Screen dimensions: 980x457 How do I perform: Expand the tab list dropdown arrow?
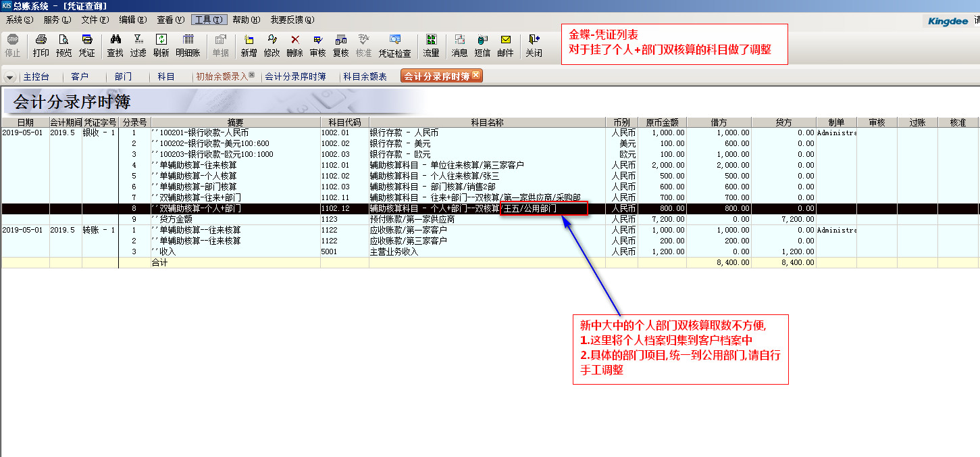[9, 77]
